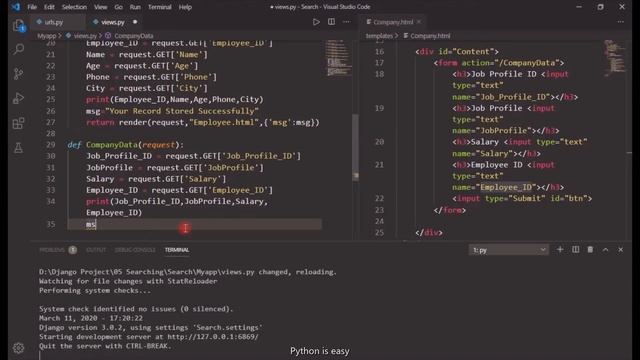Screen dimensions: 640x360
Task: Click the form action="/CompanyData" line
Action: pos(499,63)
